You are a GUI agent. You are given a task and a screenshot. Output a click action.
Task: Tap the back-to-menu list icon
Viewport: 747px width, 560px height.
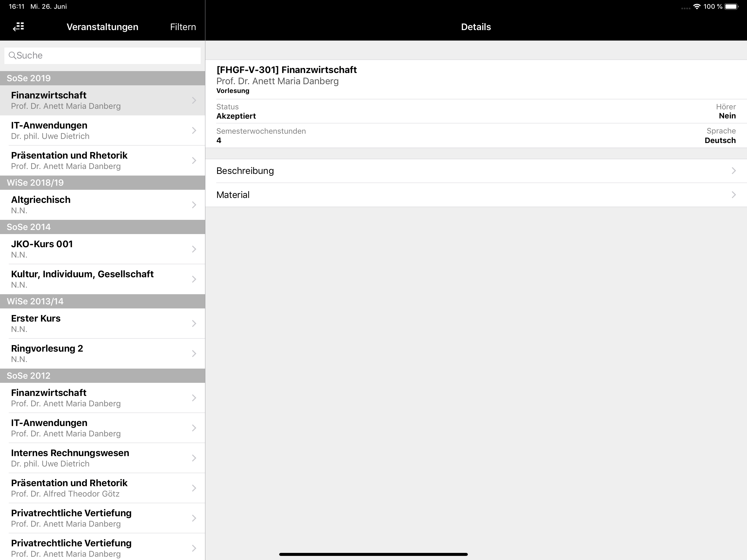[x=19, y=27]
